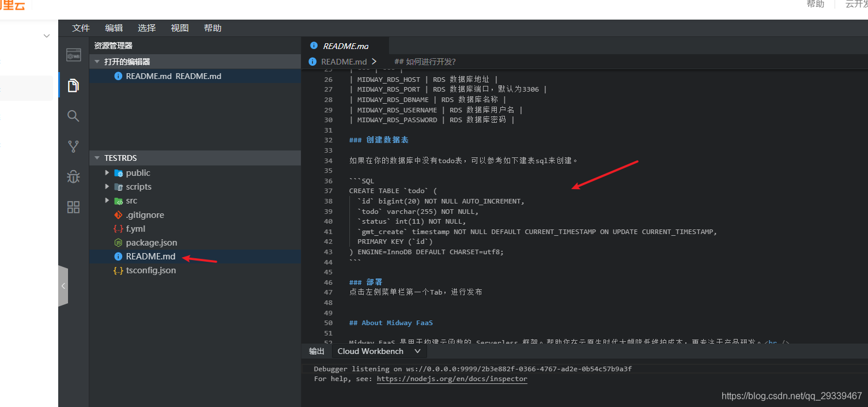Click line ') ENGINE=InnoDB DEFAULT CHARSET=utf8;'

427,252
